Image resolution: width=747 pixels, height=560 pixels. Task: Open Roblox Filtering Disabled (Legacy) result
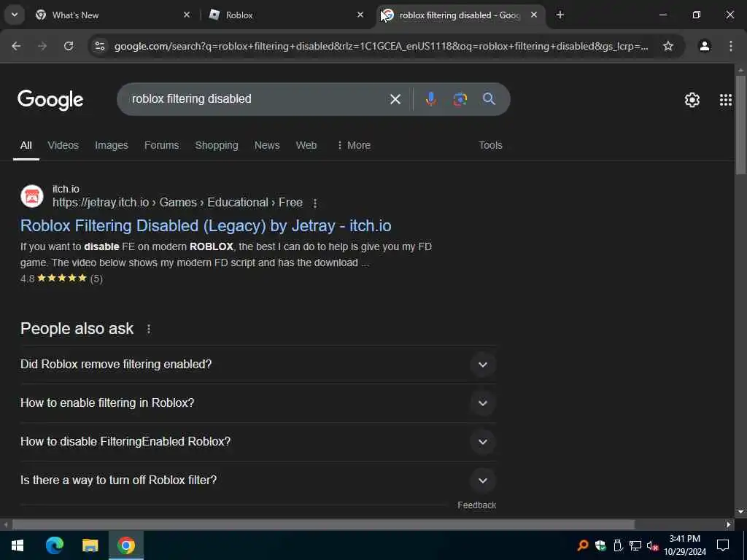click(x=206, y=226)
